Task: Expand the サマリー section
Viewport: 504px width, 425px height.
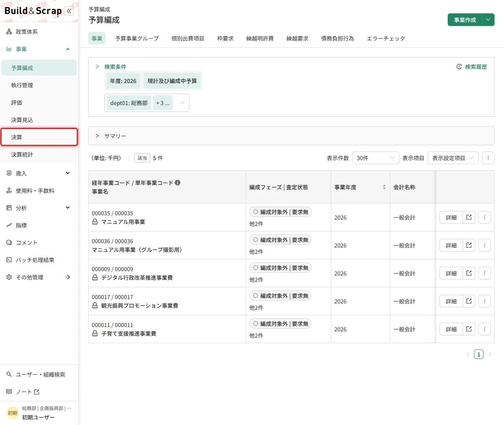Action: (x=291, y=136)
